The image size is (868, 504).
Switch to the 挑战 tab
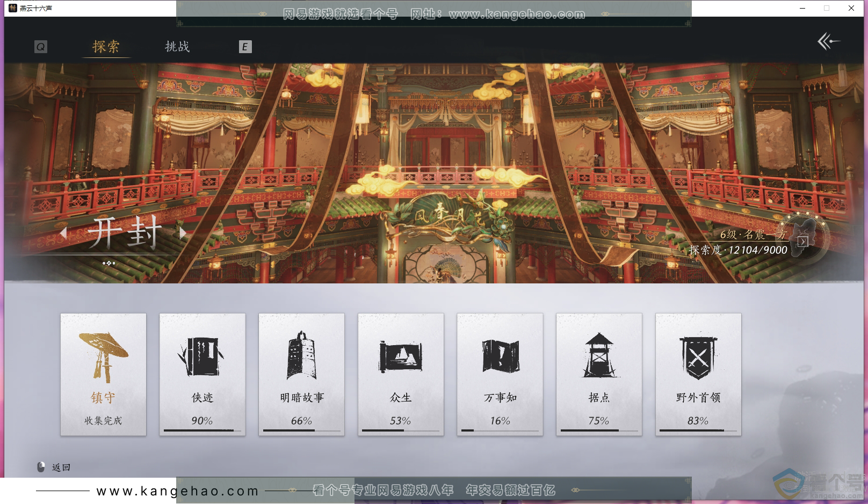tap(177, 47)
